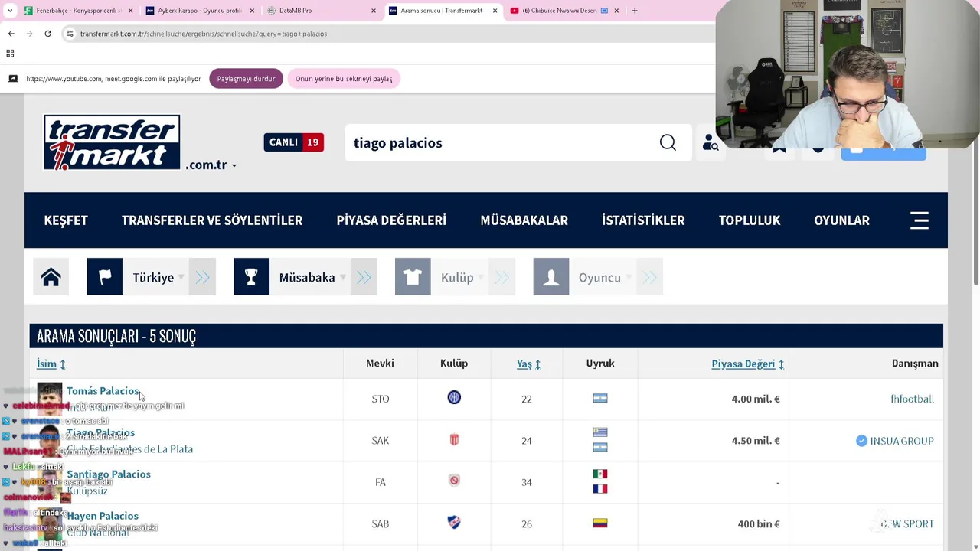
Task: Click Argentina flag in Tomás row
Action: (600, 399)
